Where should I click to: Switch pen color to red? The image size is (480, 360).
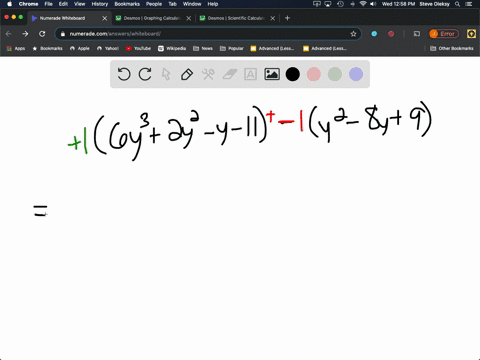click(x=314, y=74)
